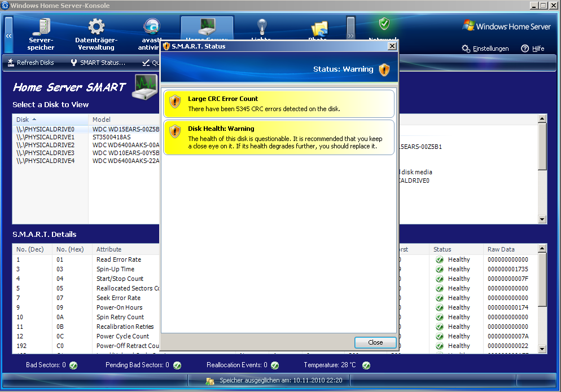Click Refresh Disks in the toolbar
This screenshot has height=392, width=561.
31,63
